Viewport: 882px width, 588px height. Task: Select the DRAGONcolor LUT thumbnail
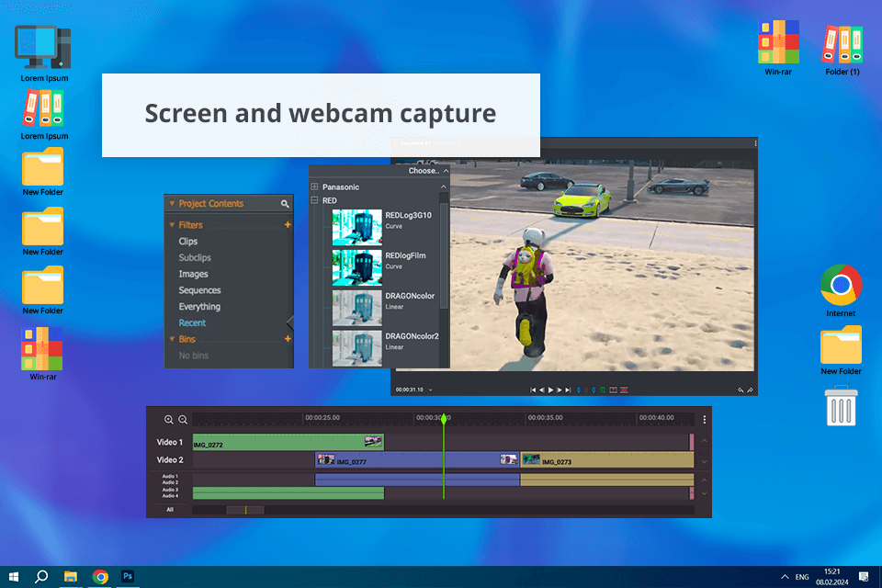(x=356, y=308)
